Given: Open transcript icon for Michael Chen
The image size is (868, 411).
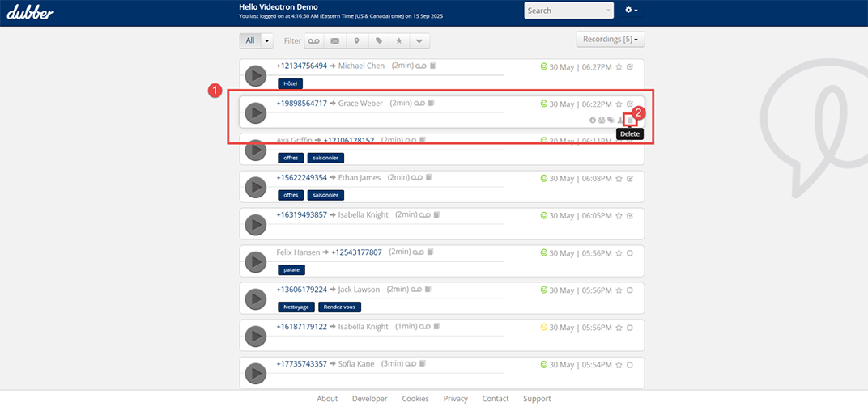Looking at the screenshot, I should click(433, 66).
